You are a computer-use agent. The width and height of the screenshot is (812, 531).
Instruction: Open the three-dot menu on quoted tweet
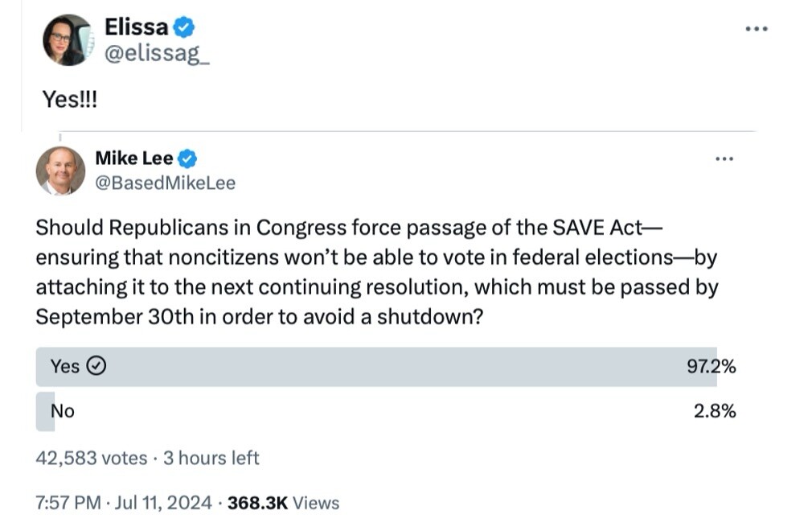click(x=724, y=159)
